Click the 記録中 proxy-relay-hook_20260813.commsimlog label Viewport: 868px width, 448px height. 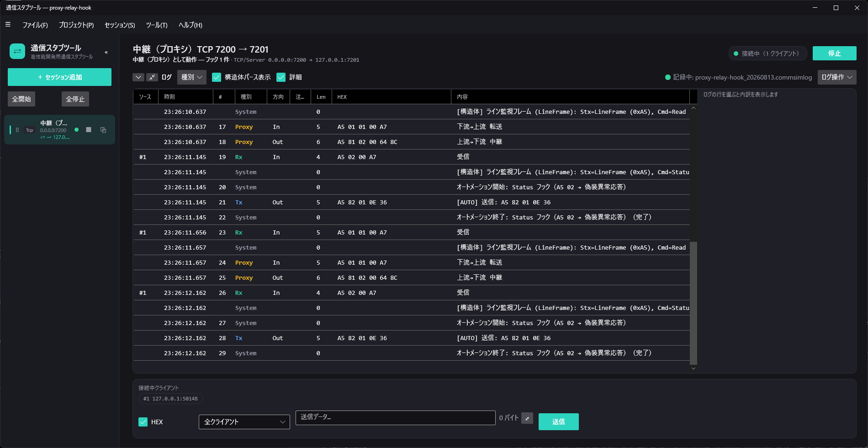(742, 77)
